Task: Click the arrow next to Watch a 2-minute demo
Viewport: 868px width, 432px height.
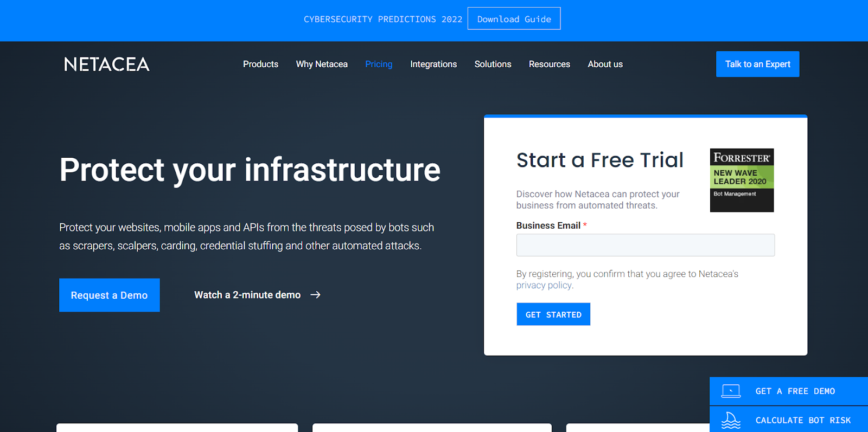Action: point(315,295)
